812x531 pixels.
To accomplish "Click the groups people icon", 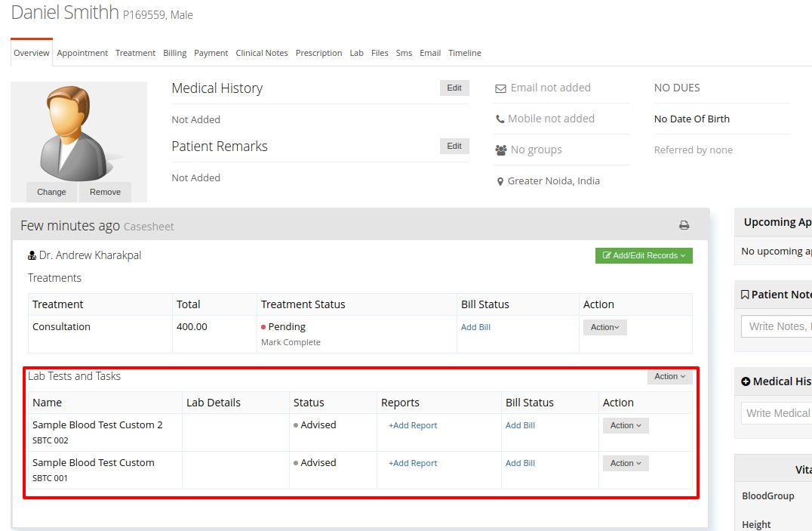I will 501,150.
